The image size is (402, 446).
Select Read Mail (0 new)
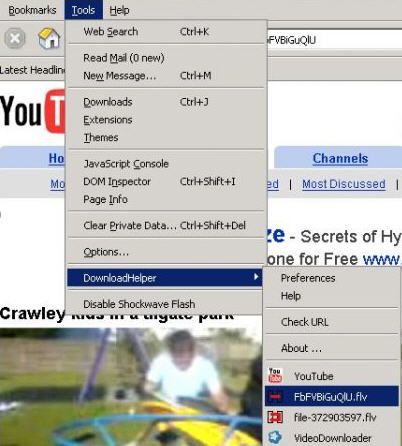tap(166, 58)
